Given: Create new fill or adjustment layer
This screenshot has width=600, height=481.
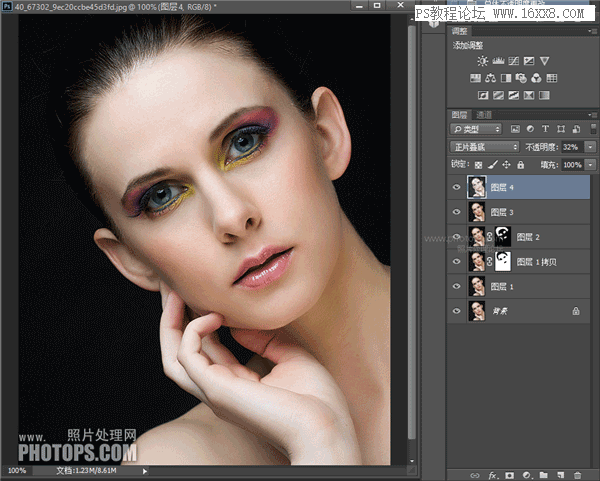Looking at the screenshot, I should [x=527, y=475].
